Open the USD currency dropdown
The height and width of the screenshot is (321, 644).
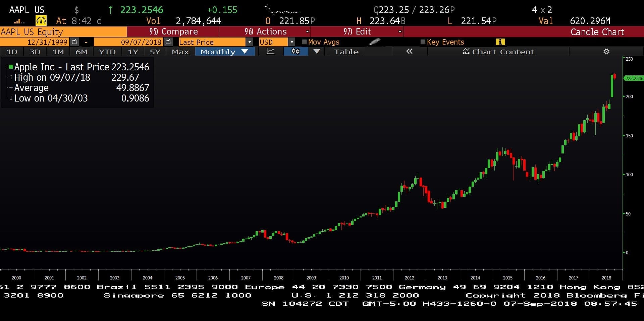coord(291,42)
